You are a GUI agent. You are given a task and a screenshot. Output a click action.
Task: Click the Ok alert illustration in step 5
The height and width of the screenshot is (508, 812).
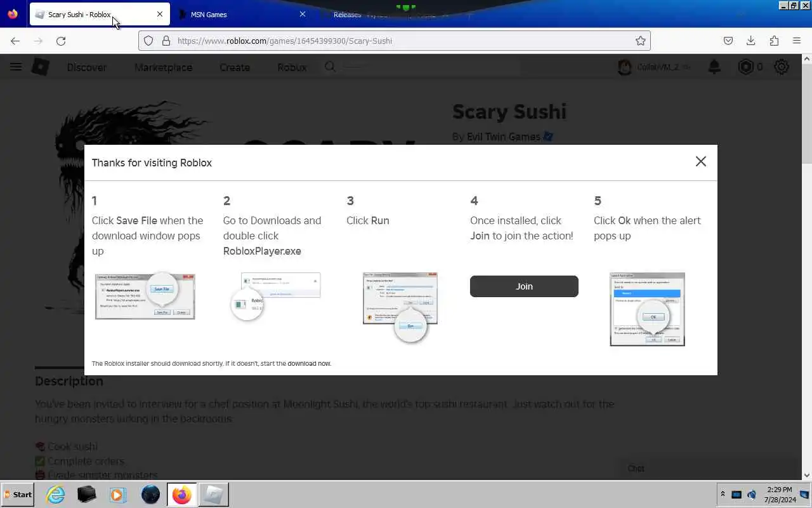click(x=647, y=309)
